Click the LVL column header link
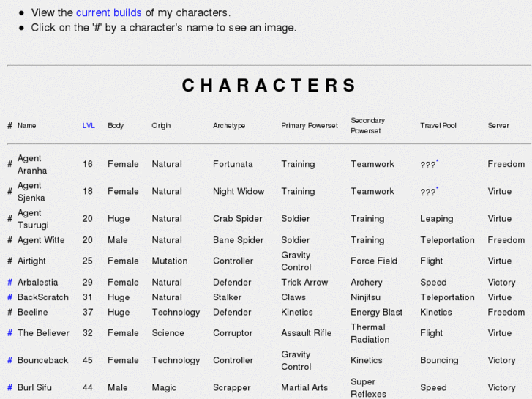 (89, 126)
